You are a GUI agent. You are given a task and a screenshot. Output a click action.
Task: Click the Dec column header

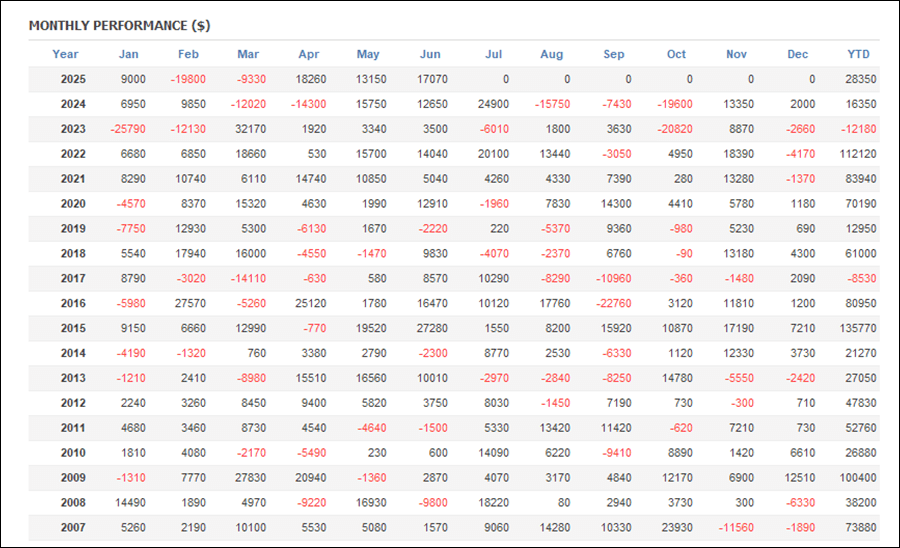coord(797,54)
